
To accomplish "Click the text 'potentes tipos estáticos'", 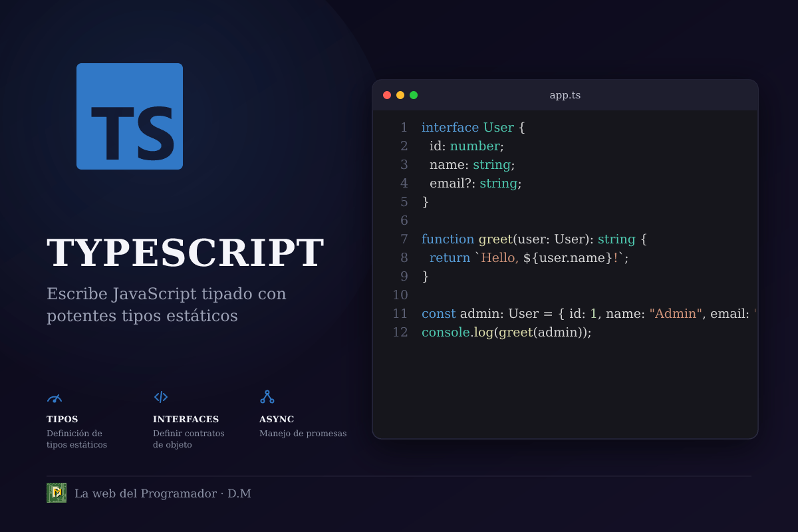I will click(142, 316).
